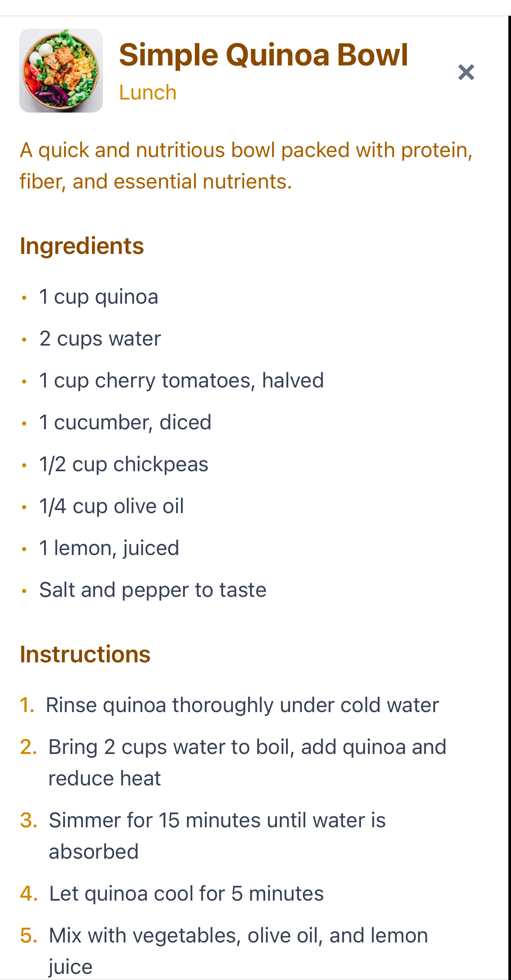Image resolution: width=511 pixels, height=980 pixels.
Task: Click the diced cucumber ingredient
Action: pyautogui.click(x=125, y=422)
